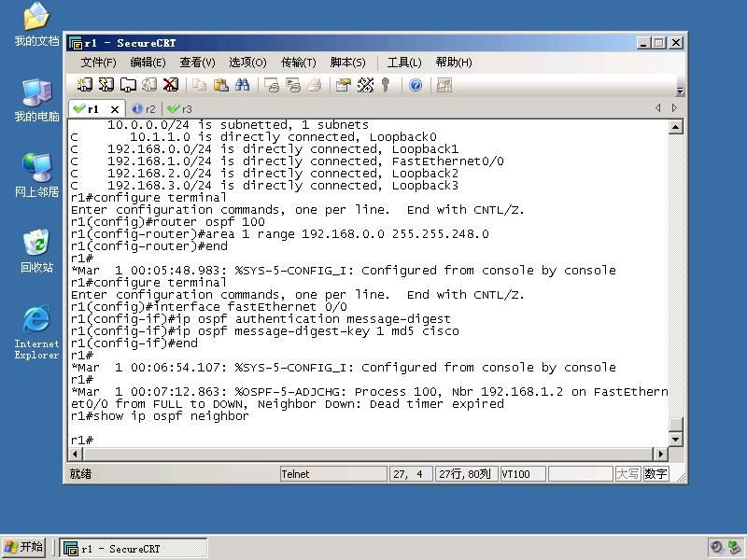Switch to the r2 session tab
747x560 pixels.
pyautogui.click(x=144, y=109)
